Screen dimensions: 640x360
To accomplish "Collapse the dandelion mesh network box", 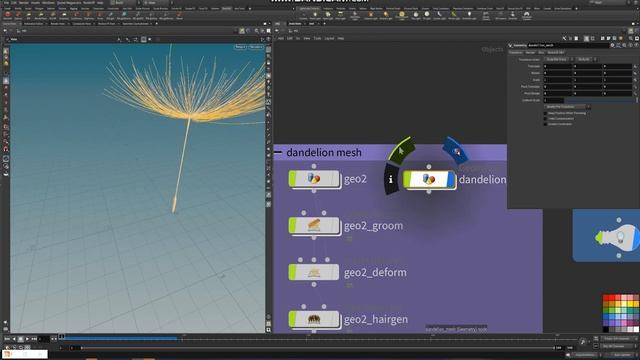I will pyautogui.click(x=278, y=152).
